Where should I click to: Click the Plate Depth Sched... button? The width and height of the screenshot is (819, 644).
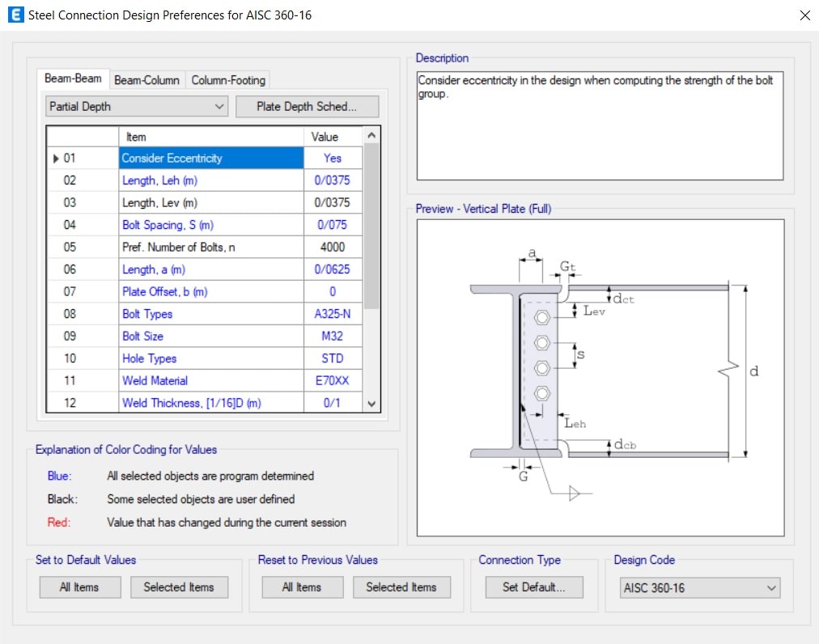click(307, 107)
